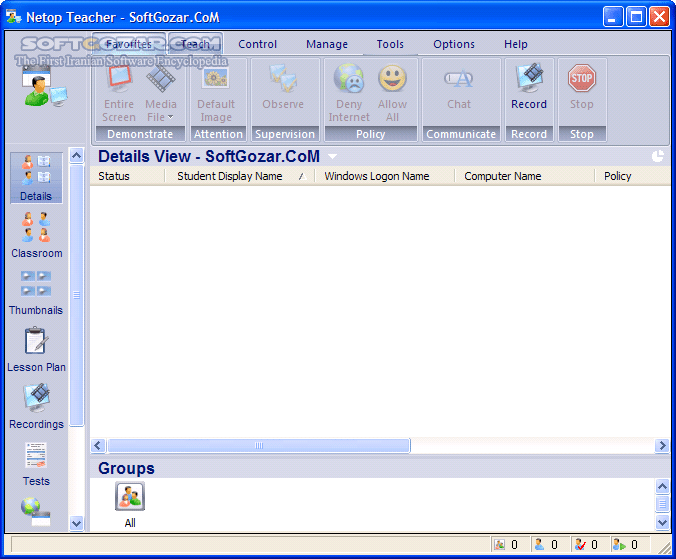This screenshot has width=676, height=559.
Task: Click second status bar student icon
Action: (x=539, y=545)
